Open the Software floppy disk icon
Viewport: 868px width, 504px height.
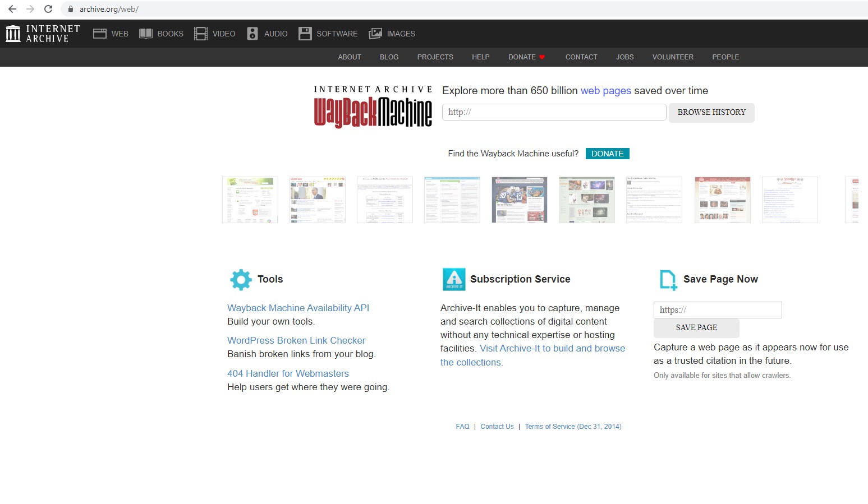(305, 34)
